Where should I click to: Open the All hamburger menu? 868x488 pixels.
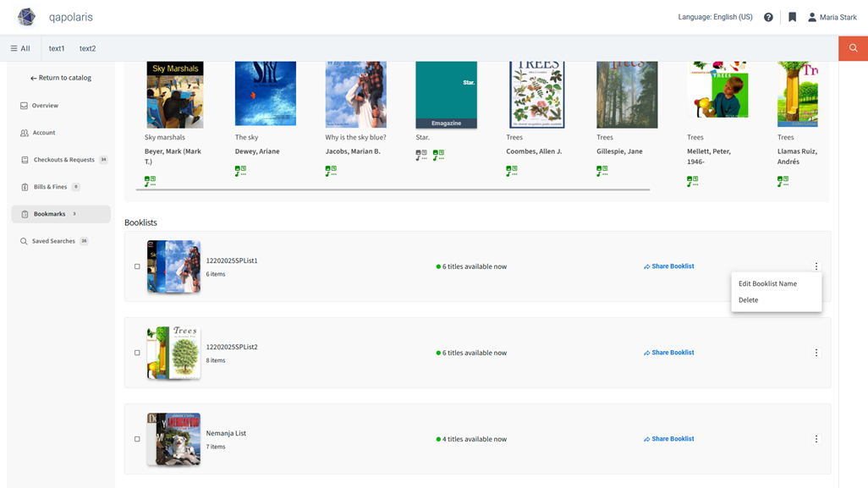pos(20,48)
